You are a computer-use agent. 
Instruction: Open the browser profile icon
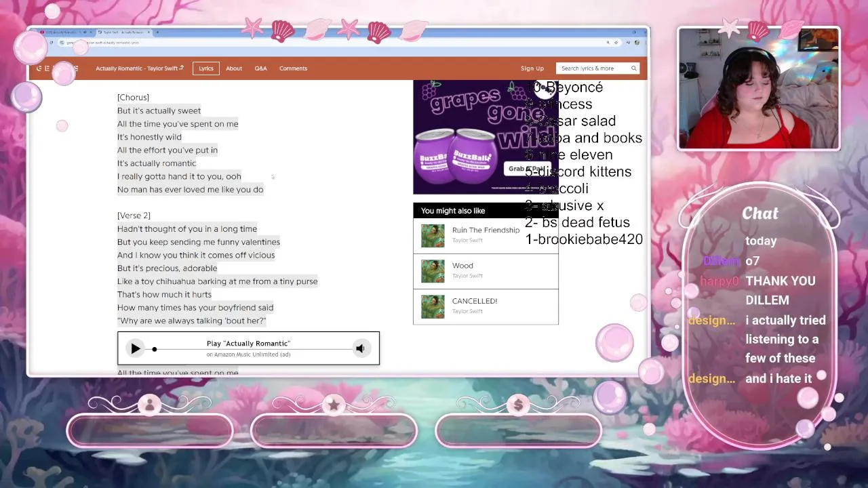(x=637, y=43)
